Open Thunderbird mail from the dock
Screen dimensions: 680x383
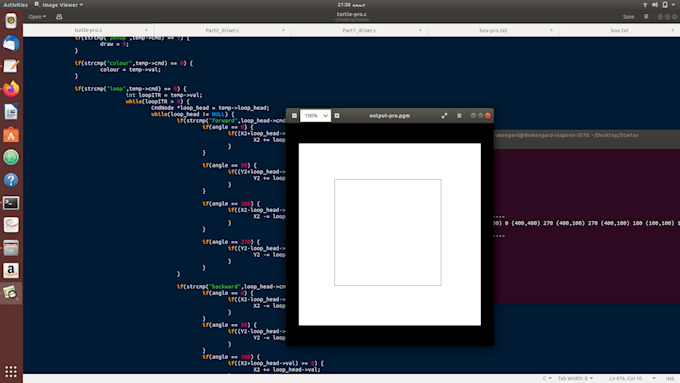(11, 44)
